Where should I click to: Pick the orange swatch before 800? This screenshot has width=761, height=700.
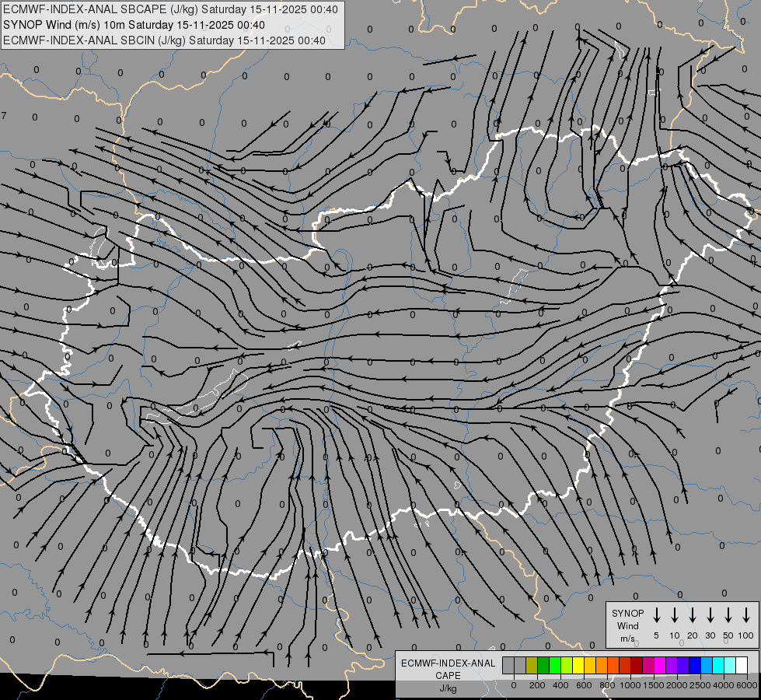tap(602, 665)
